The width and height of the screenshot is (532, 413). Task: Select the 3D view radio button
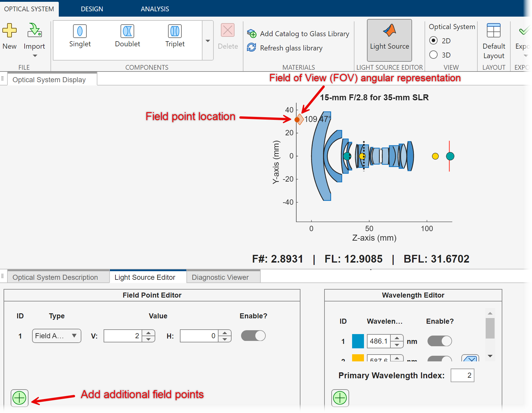(x=434, y=55)
